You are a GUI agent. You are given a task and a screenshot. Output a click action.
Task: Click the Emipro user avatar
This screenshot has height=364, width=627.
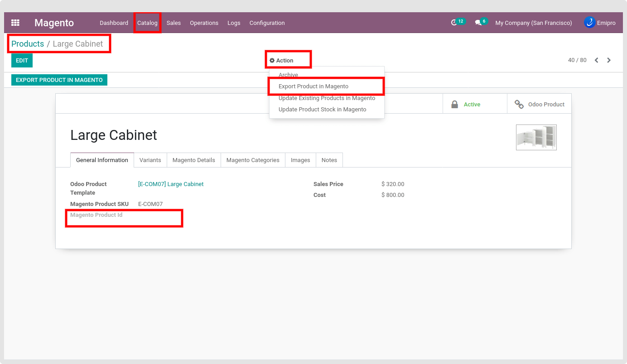[589, 22]
